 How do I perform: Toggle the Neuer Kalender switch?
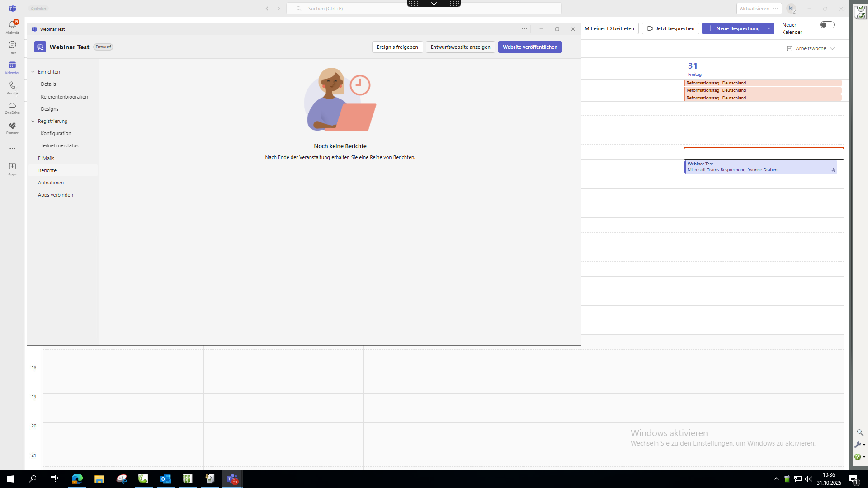pos(827,25)
